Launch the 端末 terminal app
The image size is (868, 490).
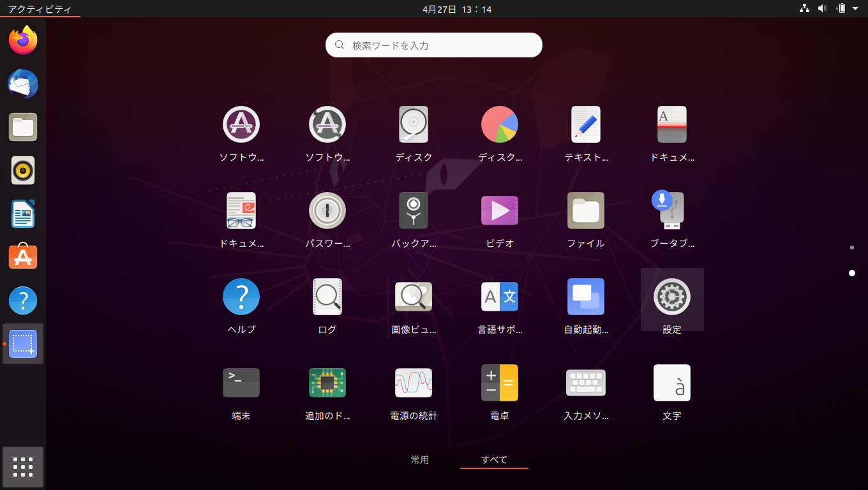241,383
